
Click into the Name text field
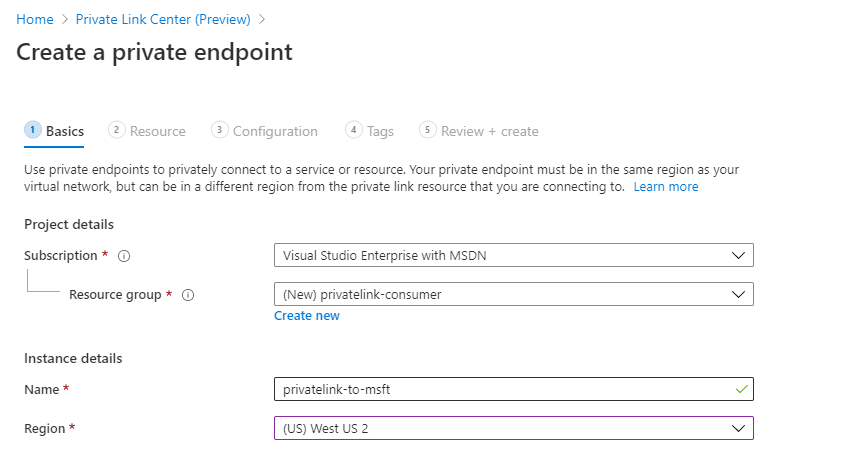pos(514,389)
